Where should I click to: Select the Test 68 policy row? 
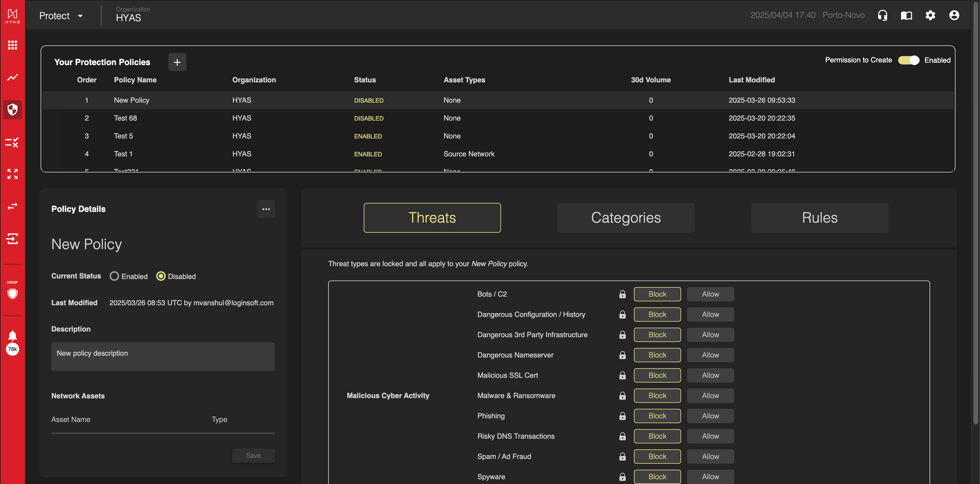point(497,118)
